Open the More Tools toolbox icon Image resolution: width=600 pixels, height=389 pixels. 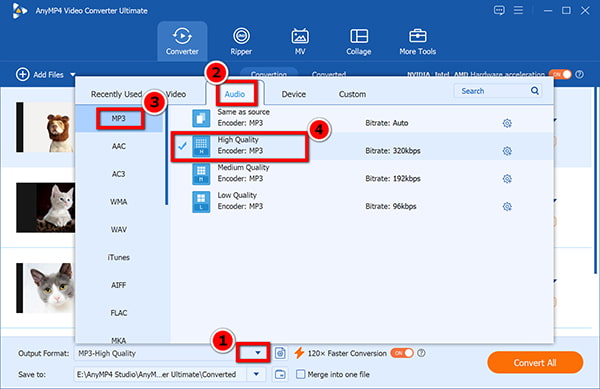pos(417,36)
